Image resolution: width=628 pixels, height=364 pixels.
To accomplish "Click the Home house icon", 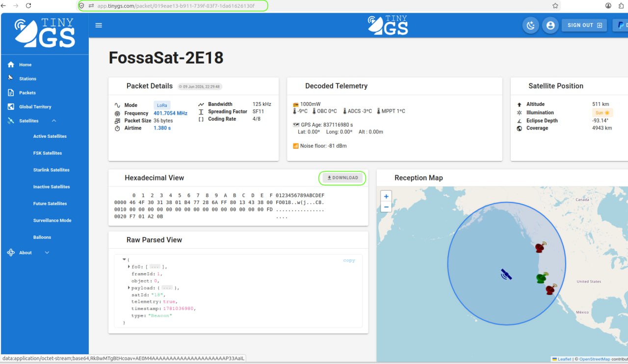I will pos(11,65).
